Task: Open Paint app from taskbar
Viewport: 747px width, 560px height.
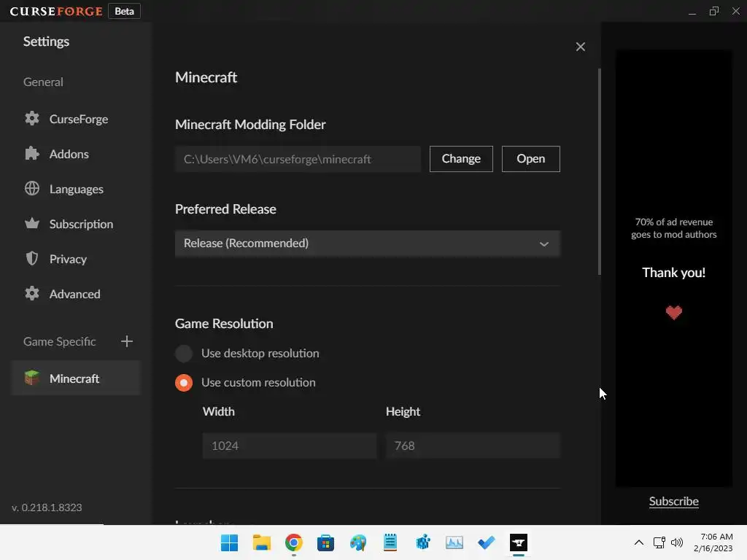Action: (357, 542)
